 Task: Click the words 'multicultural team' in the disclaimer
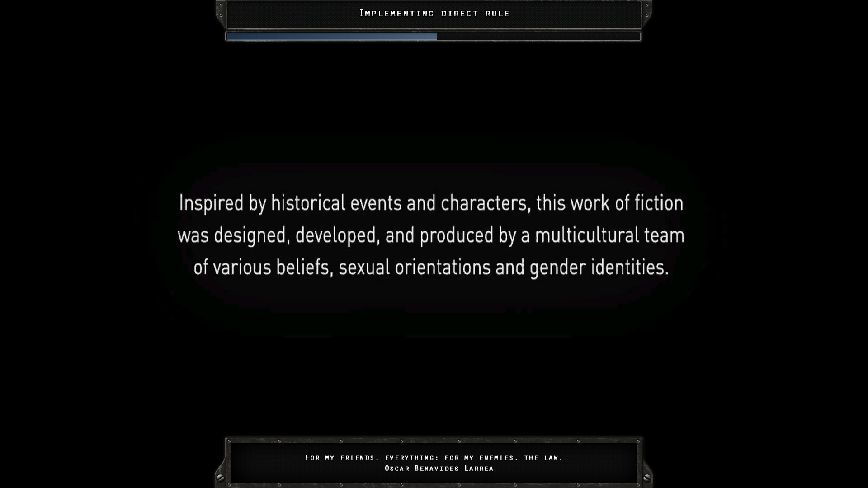coord(609,235)
